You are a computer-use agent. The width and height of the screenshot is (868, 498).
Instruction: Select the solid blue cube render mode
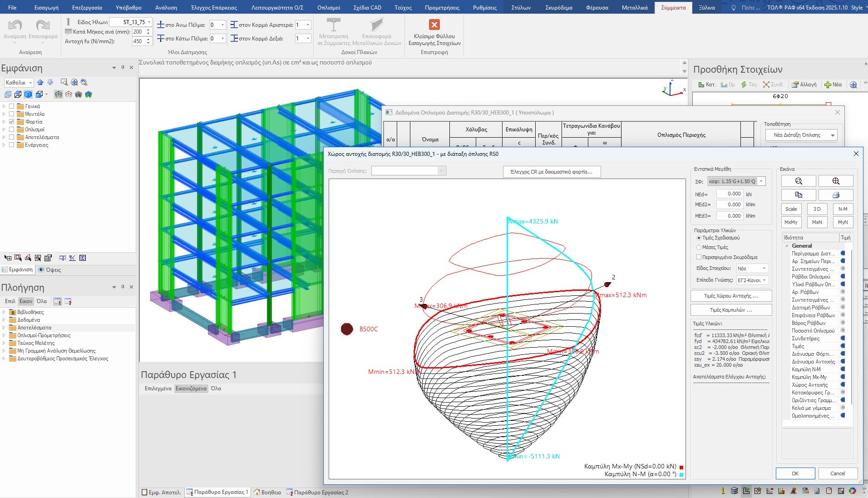[28, 95]
